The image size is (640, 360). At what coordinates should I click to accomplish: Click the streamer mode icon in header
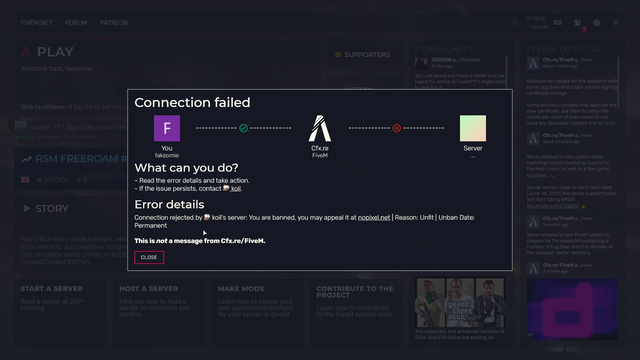(x=558, y=23)
